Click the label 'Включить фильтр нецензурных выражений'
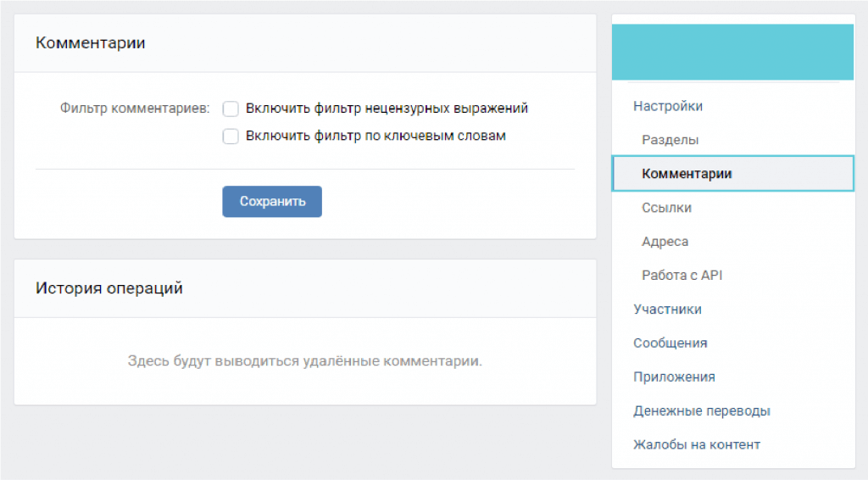868x480 pixels. (387, 108)
